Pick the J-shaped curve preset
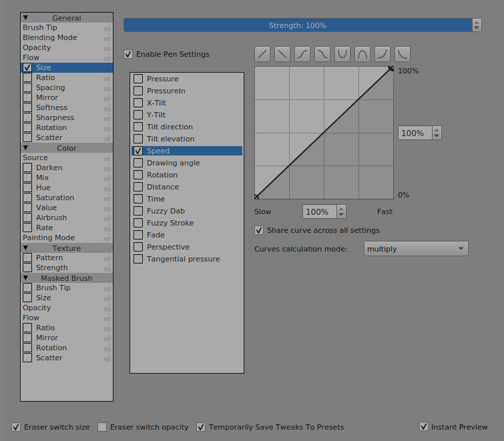The width and height of the screenshot is (504, 441). coord(383,54)
